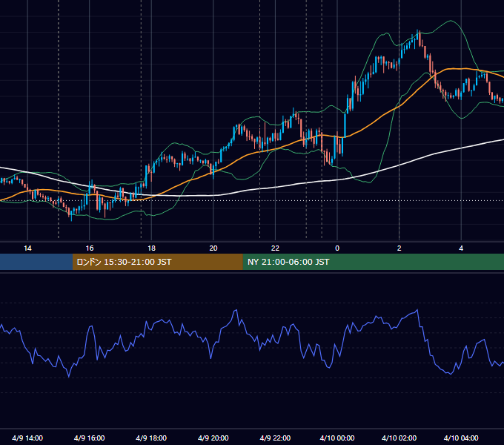
Task: Click the 4/9 22:00 time label
Action: [275, 438]
